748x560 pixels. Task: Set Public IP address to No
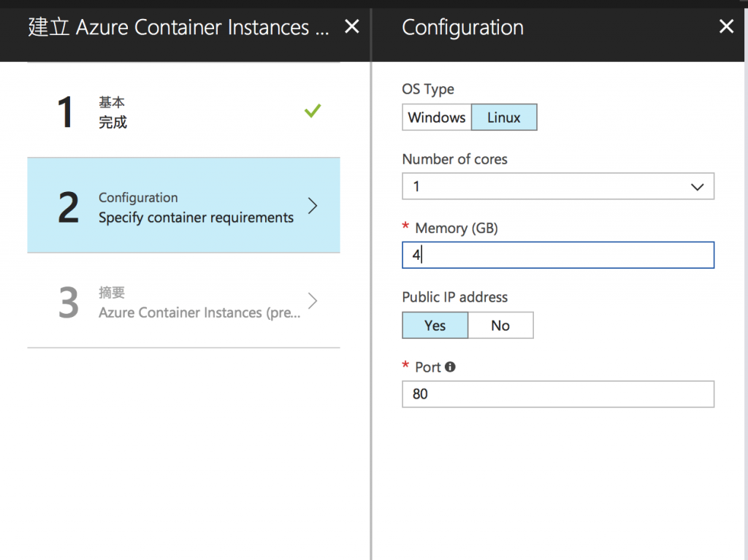click(x=500, y=326)
